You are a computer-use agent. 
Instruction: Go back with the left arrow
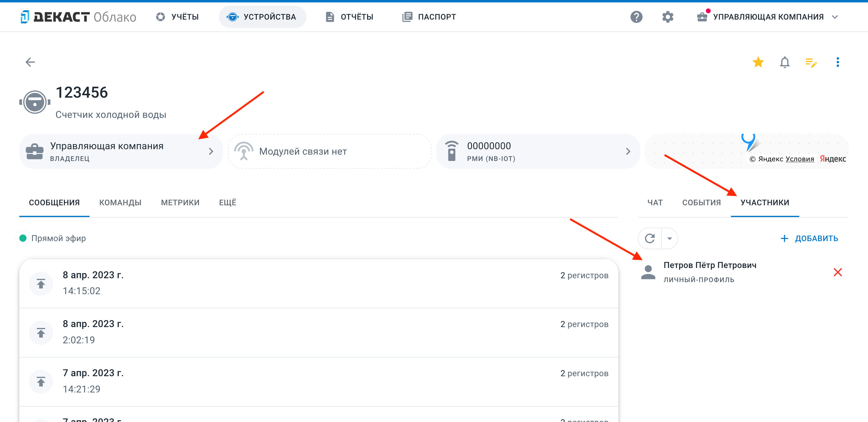[x=30, y=62]
